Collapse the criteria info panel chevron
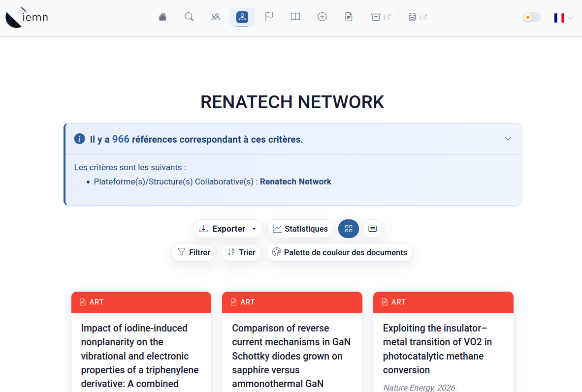Viewport: 582px width, 392px height. pyautogui.click(x=507, y=139)
